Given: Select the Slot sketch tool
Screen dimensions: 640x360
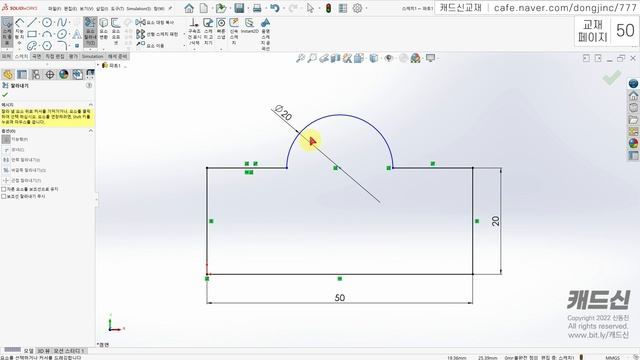Looking at the screenshot, I should tap(32, 45).
